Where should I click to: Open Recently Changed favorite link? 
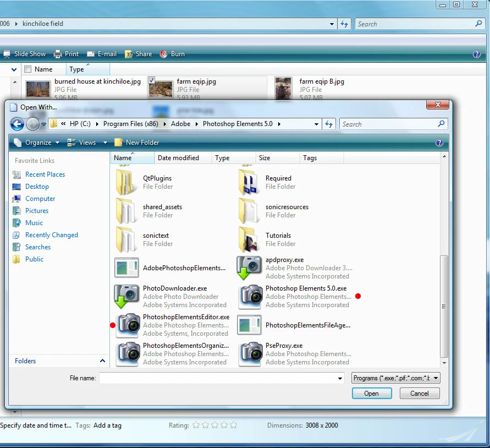point(52,235)
